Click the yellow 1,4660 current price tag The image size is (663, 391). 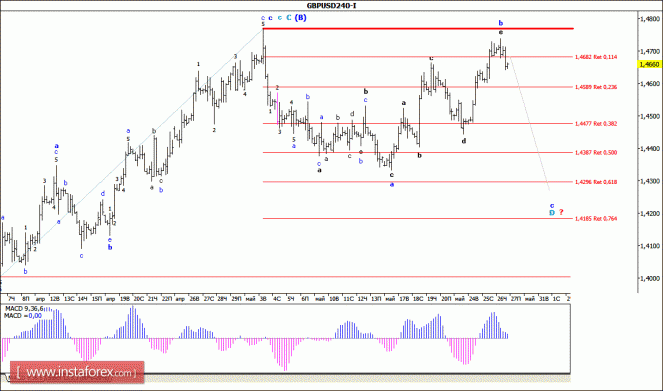649,64
